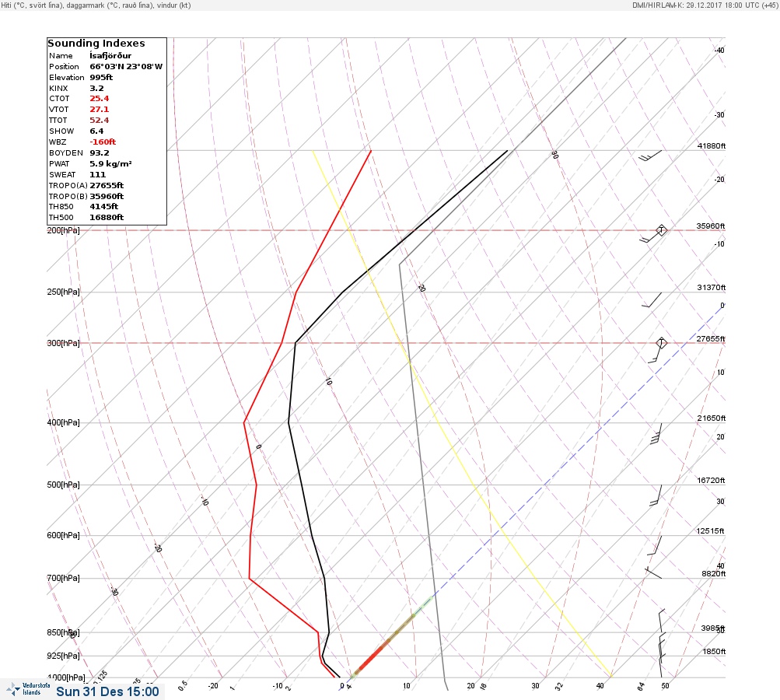This screenshot has width=780, height=700.
Task: Click the 400[hPa] pressure label
Action: pyautogui.click(x=63, y=422)
